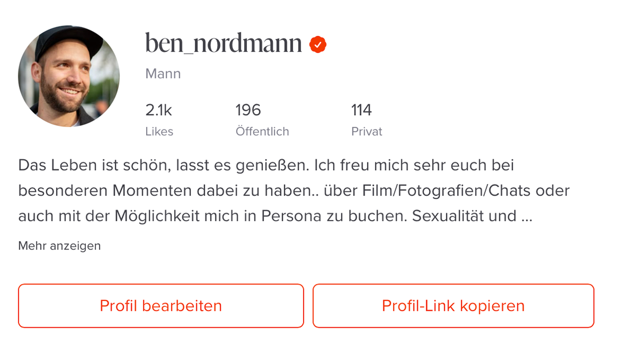Click the 2.1k likes count
The width and height of the screenshot is (640, 364).
158,110
